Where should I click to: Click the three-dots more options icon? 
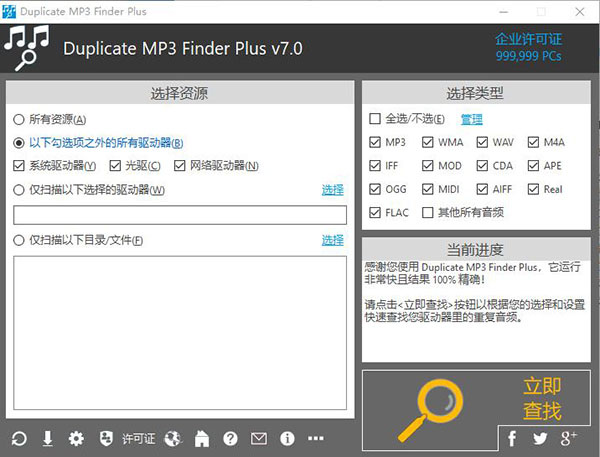(x=316, y=438)
